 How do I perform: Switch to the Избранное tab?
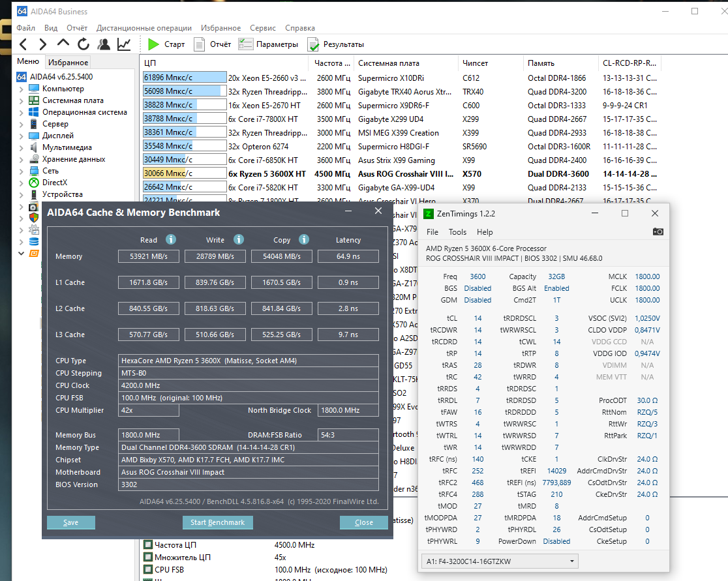(68, 63)
